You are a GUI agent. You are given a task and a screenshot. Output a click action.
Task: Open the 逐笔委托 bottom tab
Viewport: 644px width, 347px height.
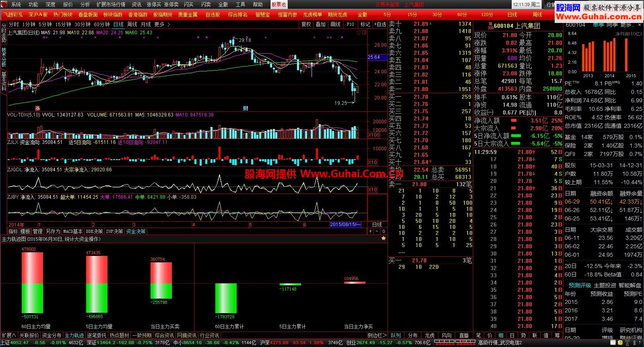tap(97, 335)
